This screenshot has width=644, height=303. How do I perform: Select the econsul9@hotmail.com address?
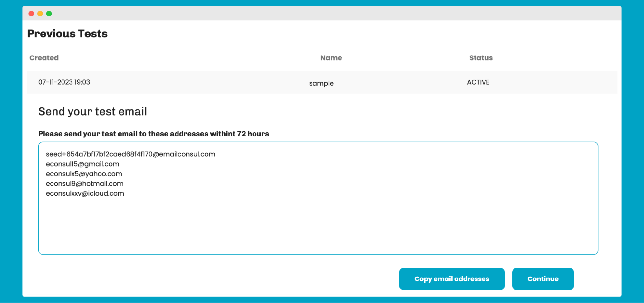pyautogui.click(x=85, y=183)
